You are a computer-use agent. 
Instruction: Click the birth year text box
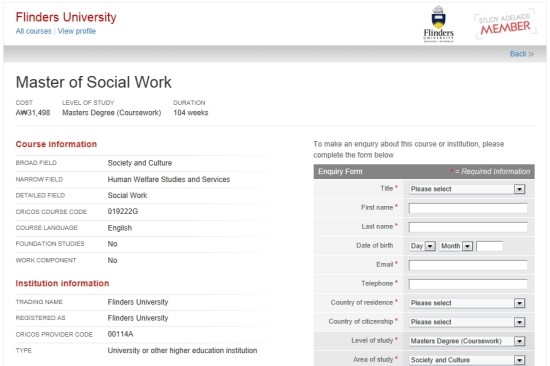pyautogui.click(x=490, y=246)
